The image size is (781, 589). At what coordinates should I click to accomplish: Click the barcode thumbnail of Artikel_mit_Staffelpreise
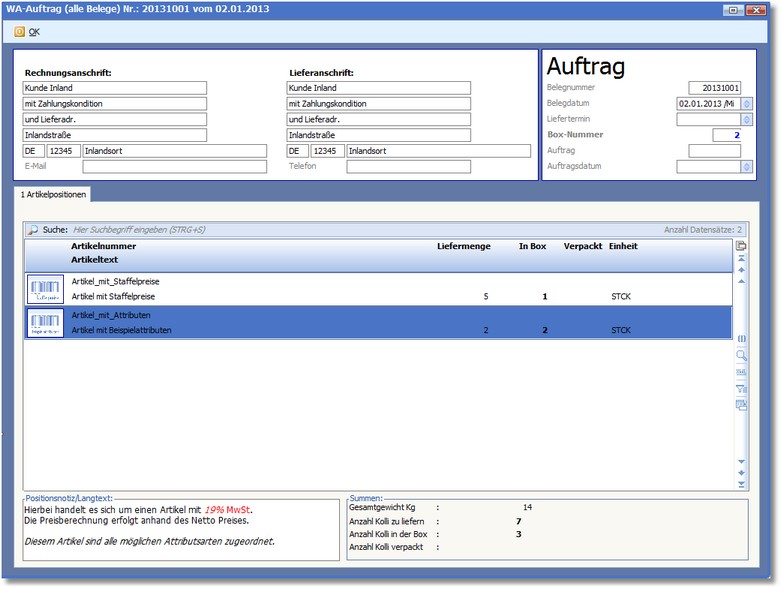point(45,290)
